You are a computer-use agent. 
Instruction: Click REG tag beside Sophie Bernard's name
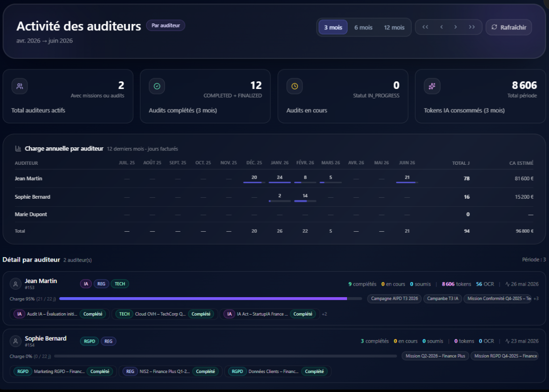coord(108,341)
